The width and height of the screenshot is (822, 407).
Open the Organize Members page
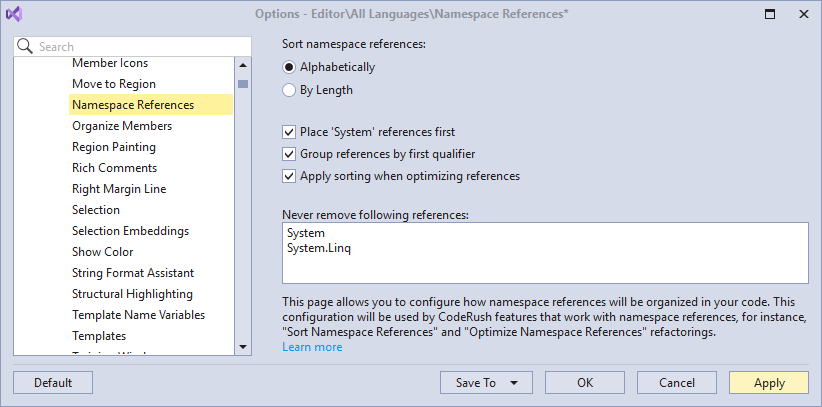[x=122, y=126]
